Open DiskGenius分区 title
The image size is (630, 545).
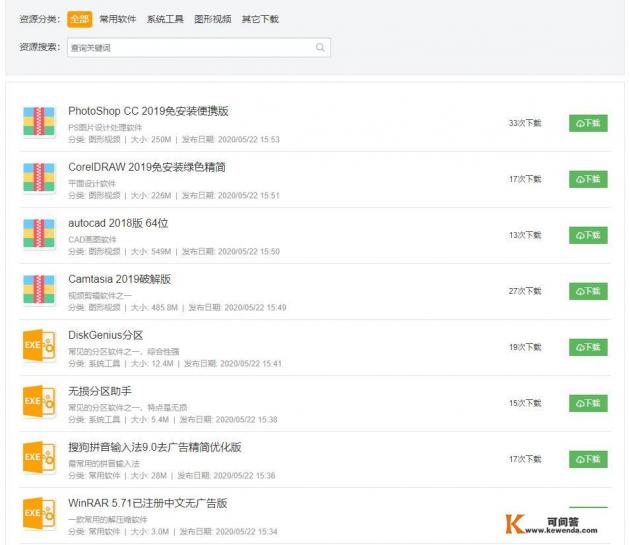[105, 335]
